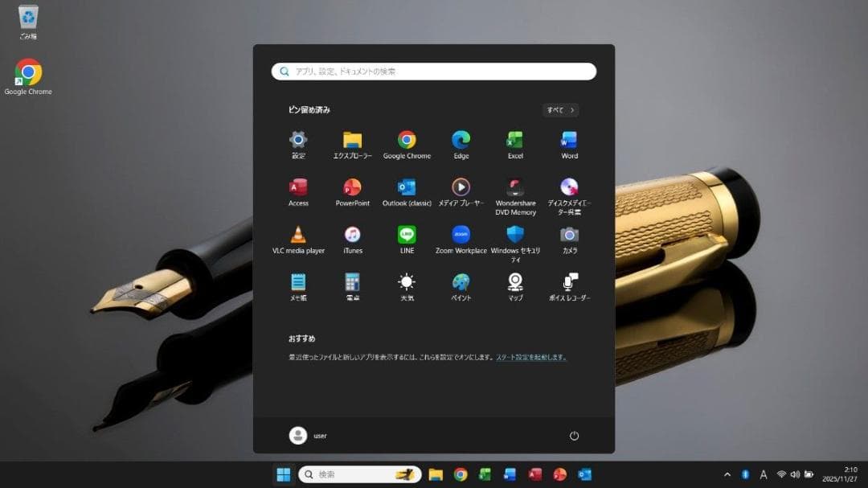
Task: Launch the マップ app
Action: pos(514,285)
